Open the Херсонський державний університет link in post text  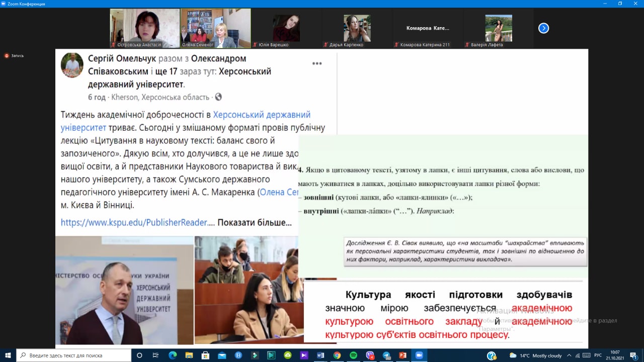[x=262, y=115]
